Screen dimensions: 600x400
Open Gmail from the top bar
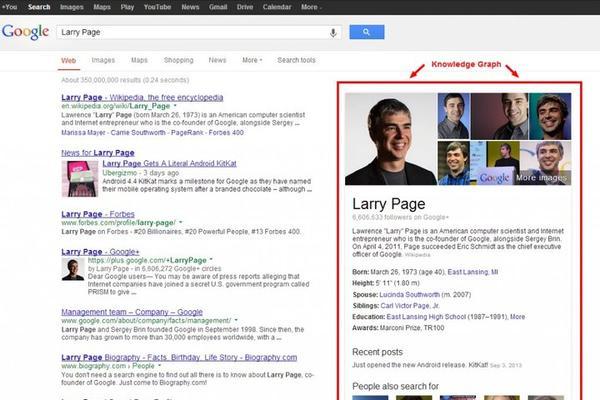(x=218, y=7)
